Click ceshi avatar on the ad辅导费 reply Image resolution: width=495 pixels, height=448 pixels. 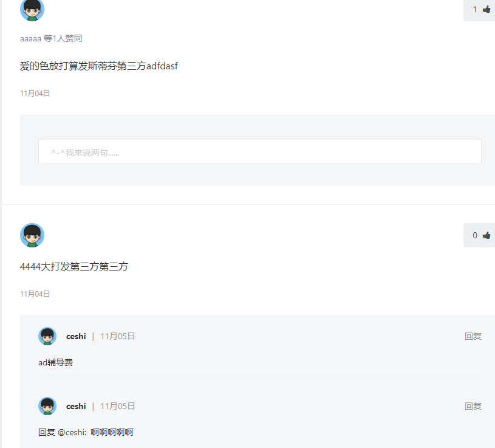click(47, 336)
